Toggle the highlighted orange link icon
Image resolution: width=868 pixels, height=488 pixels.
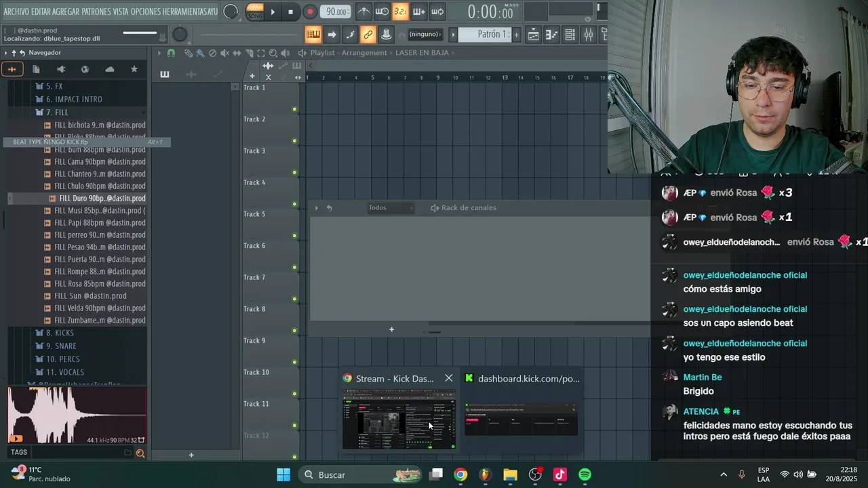pyautogui.click(x=368, y=35)
